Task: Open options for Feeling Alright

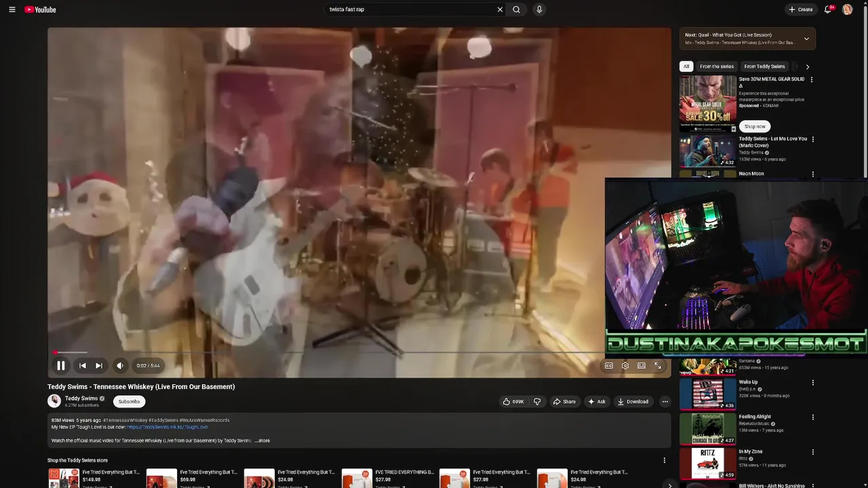Action: [x=813, y=418]
